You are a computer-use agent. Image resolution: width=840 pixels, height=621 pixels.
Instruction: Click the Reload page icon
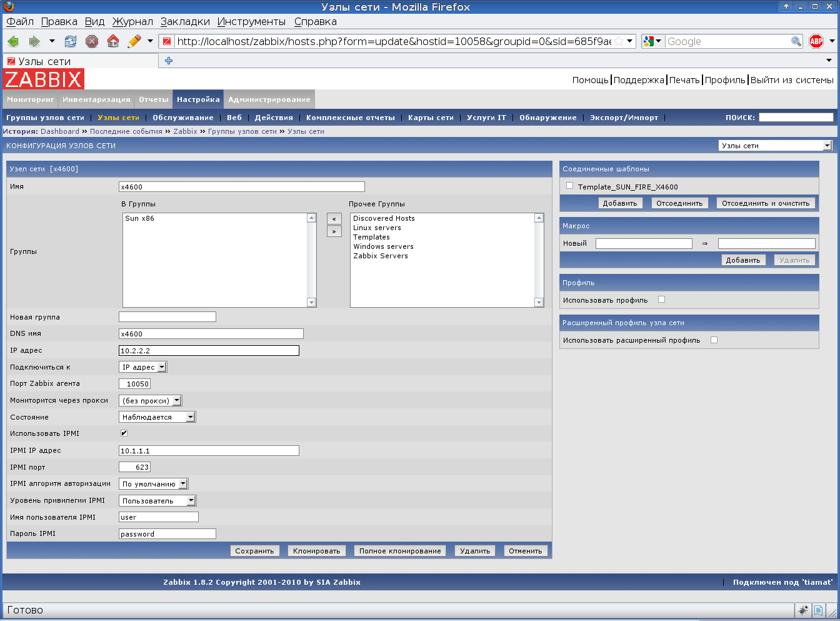pos(71,41)
